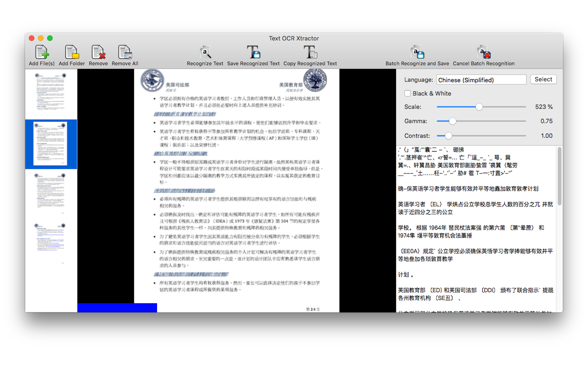Screen dimensions: 588x368
Task: Click the Remove file toolbar icon
Action: (x=98, y=52)
